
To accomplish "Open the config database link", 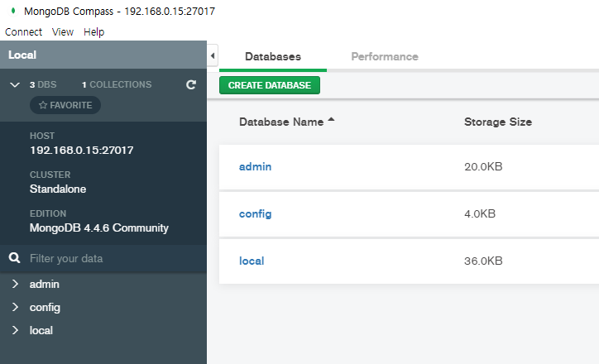I will [255, 214].
